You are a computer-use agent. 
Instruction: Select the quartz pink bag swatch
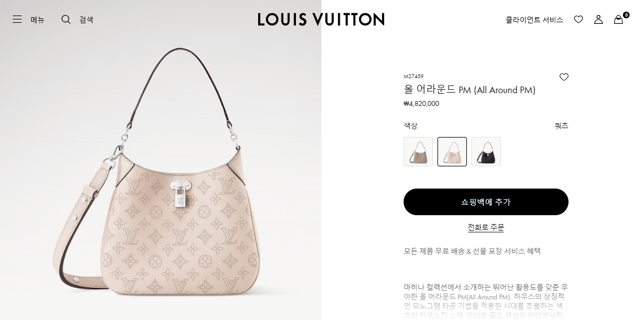pos(452,151)
